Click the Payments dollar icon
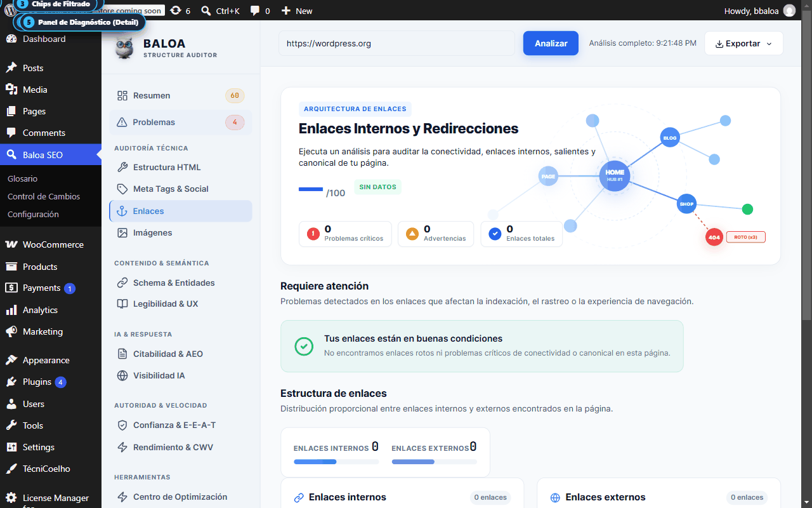Screen dimensions: 812x508 [x=11, y=288]
